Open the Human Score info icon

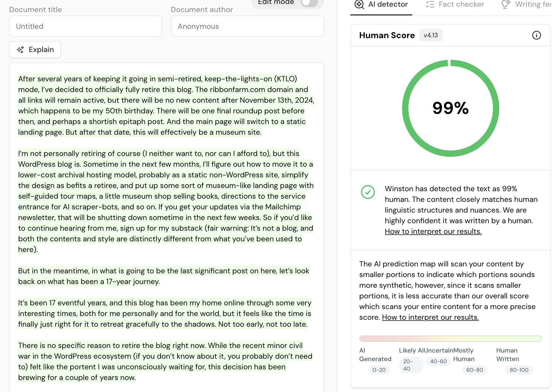(536, 35)
